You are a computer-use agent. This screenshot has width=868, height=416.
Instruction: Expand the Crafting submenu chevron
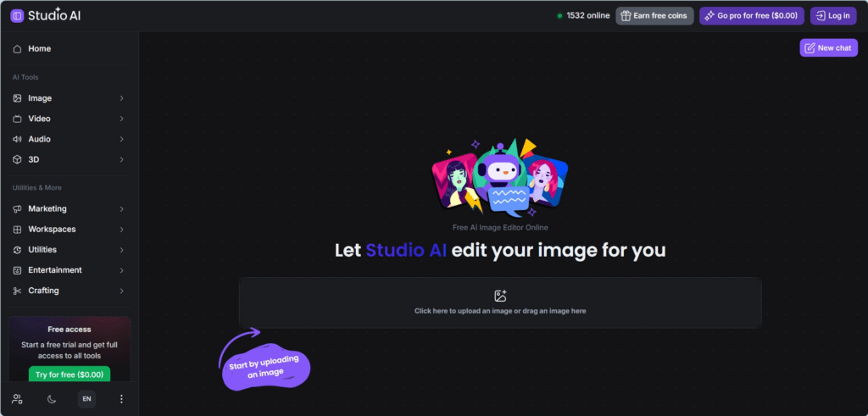click(122, 291)
